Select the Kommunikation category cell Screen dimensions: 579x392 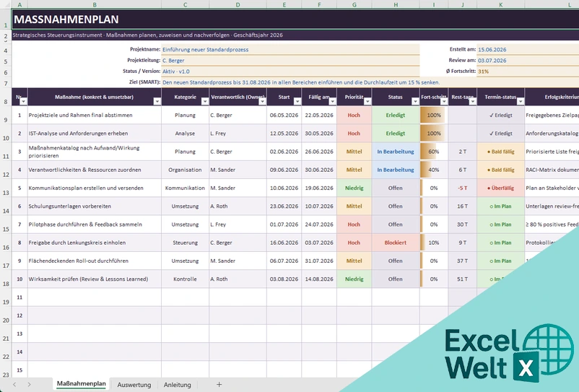(185, 188)
